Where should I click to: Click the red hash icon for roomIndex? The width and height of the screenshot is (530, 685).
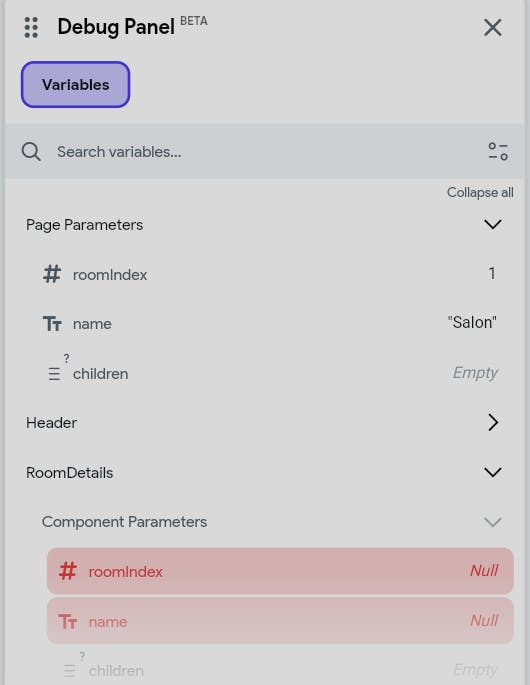click(x=68, y=571)
